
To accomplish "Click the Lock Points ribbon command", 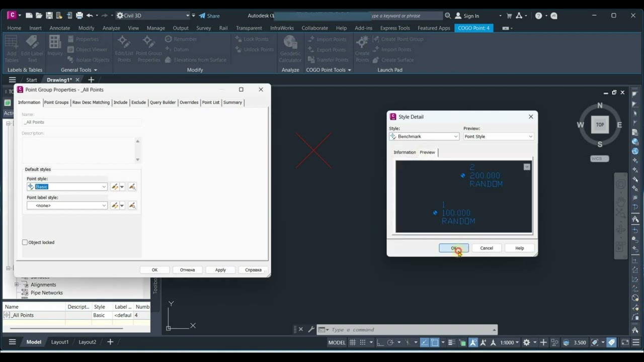I will tap(252, 39).
